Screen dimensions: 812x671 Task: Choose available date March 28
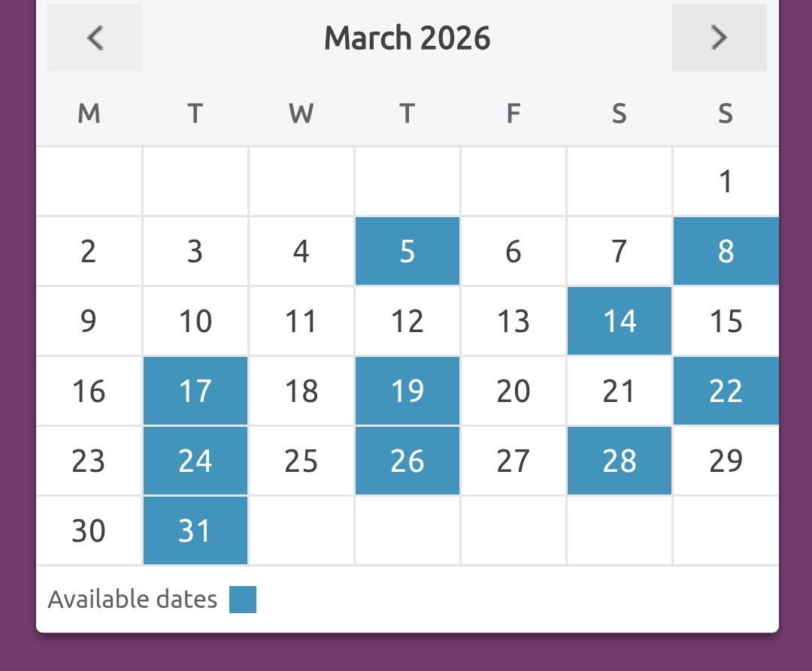click(620, 461)
